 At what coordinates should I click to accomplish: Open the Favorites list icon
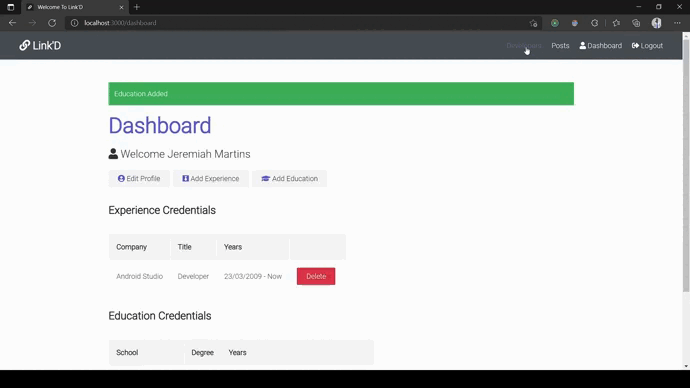tap(616, 23)
